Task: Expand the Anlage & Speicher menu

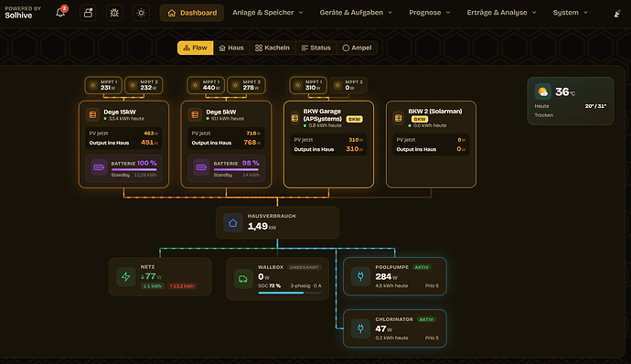Action: (x=268, y=13)
